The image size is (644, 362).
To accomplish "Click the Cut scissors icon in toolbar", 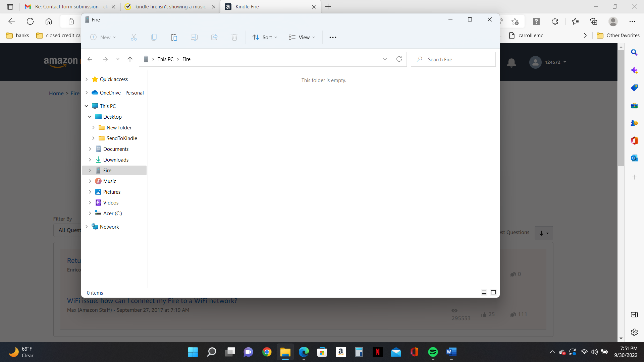I will coord(133,37).
